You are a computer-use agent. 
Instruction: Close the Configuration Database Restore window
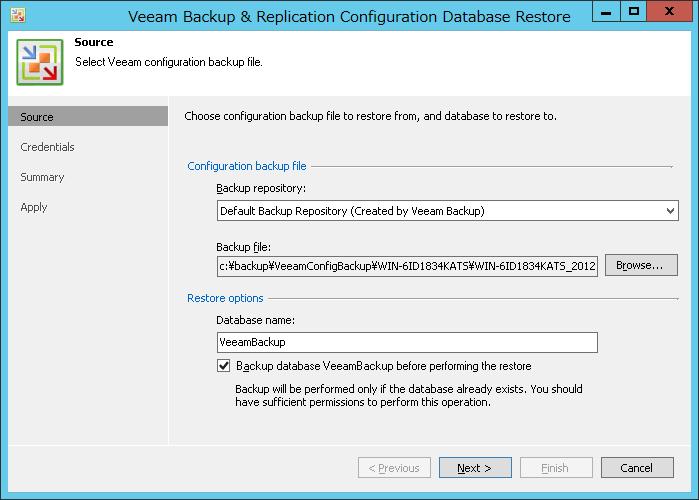(669, 12)
